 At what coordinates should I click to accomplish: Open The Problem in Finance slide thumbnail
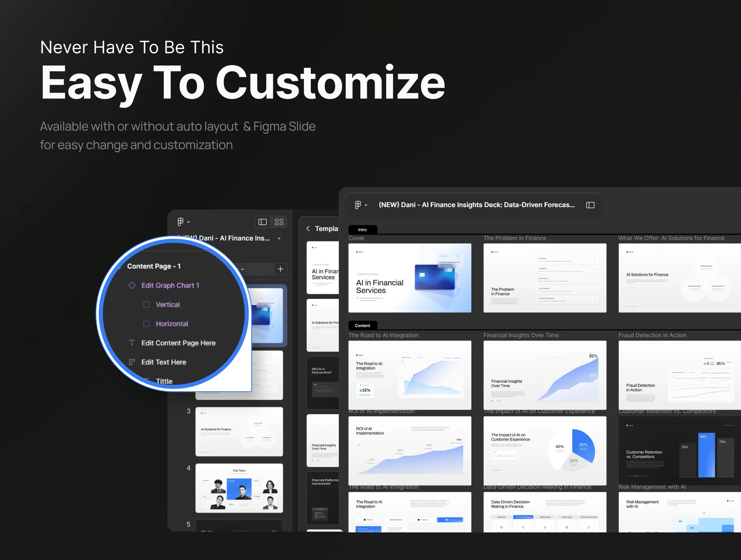tap(545, 278)
